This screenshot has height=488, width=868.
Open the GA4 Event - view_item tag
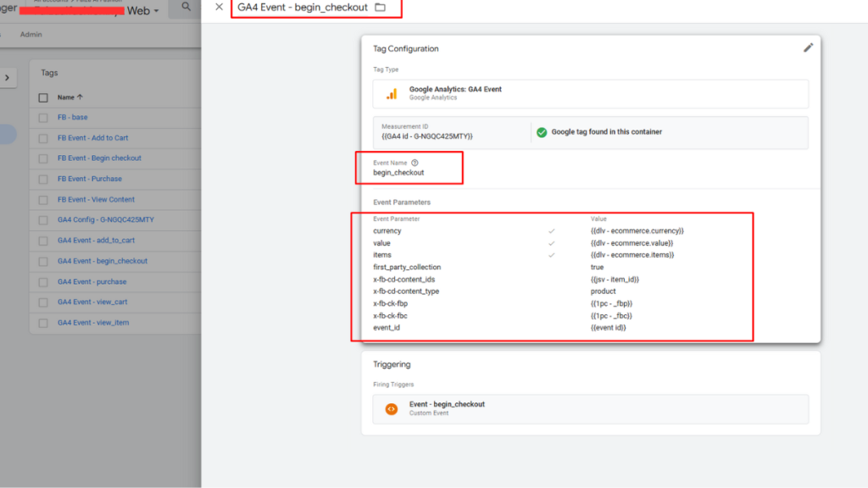click(93, 323)
